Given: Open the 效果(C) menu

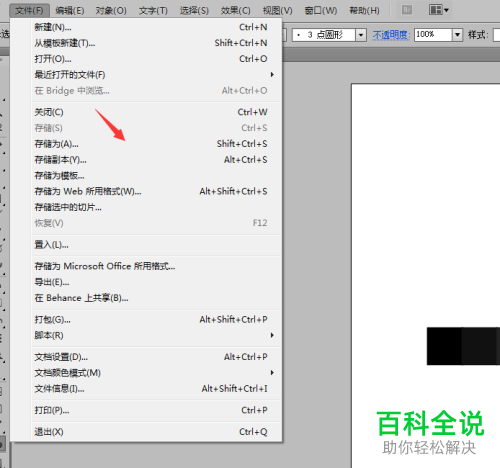Looking at the screenshot, I should coord(236,11).
